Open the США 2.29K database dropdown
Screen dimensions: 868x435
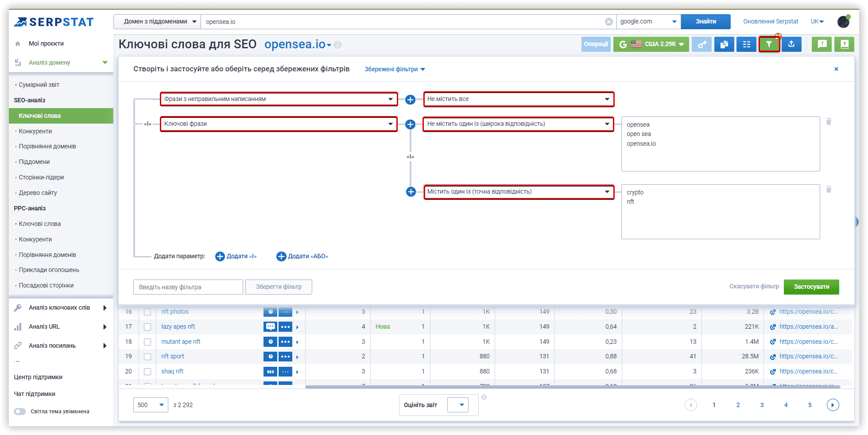click(651, 44)
